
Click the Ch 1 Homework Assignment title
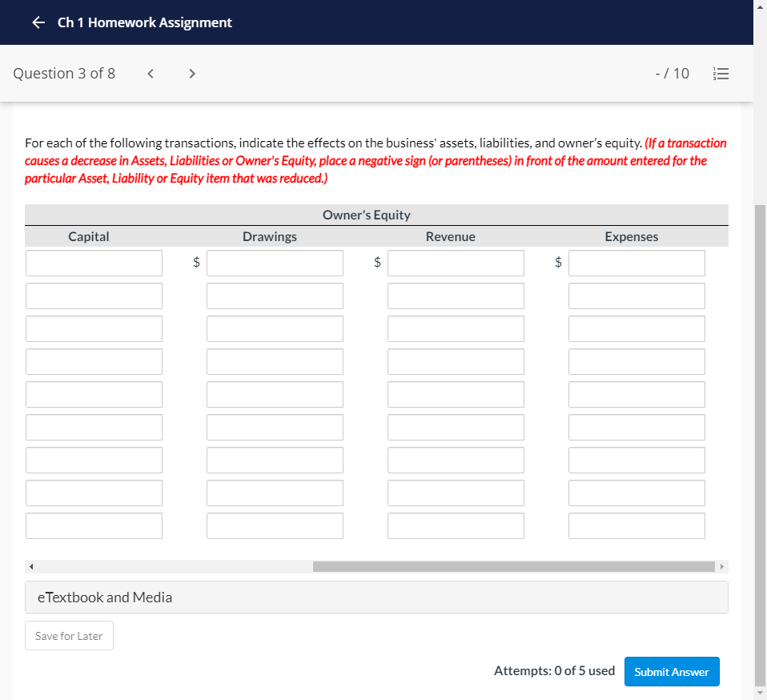145,22
